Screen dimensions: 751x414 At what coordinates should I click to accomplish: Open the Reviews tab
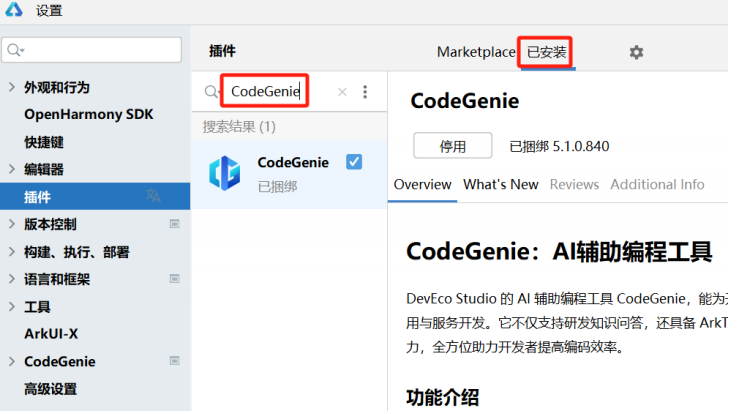(574, 184)
